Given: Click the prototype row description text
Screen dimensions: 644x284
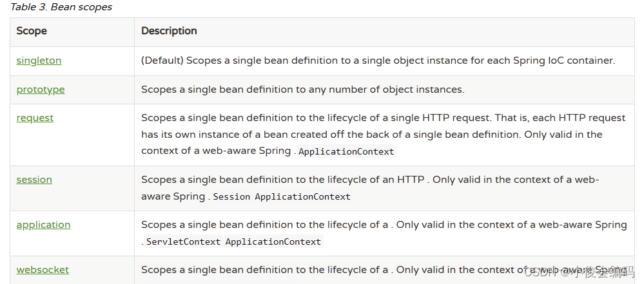Looking at the screenshot, I should 302,90.
